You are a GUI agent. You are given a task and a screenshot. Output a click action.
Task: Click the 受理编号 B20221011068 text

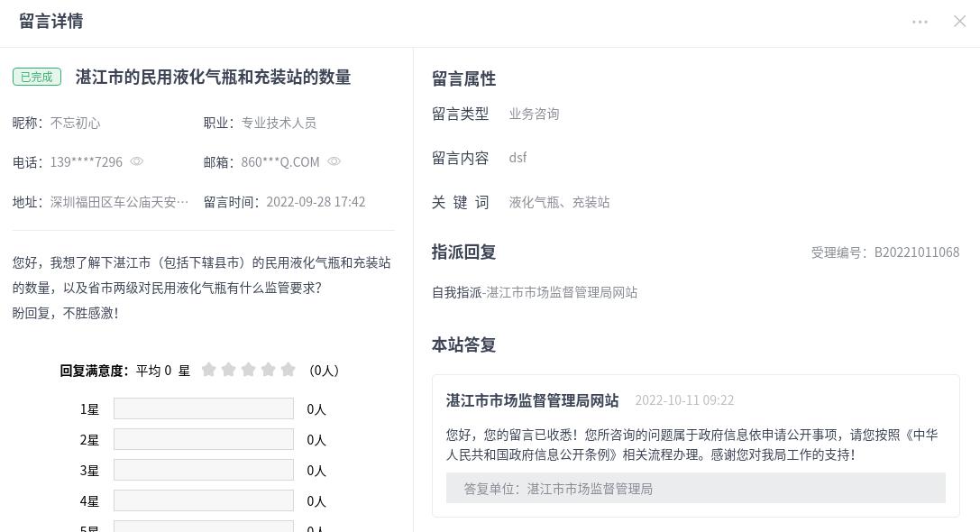click(884, 252)
